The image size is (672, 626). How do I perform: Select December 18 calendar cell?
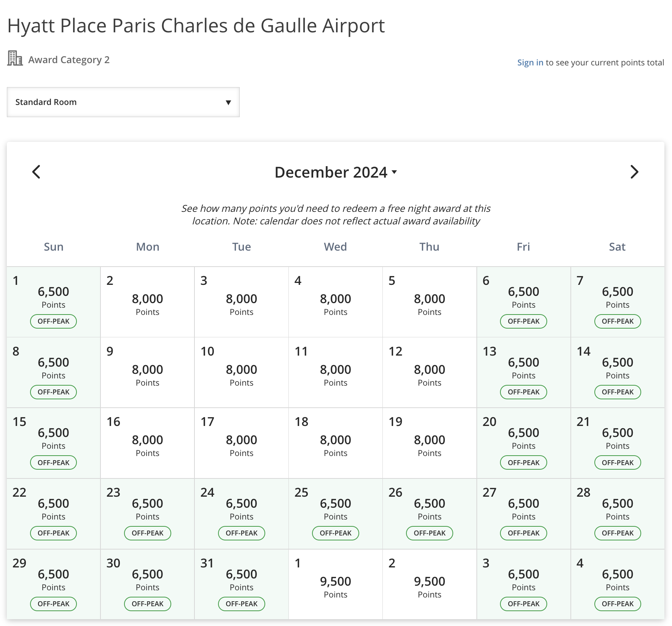click(336, 443)
